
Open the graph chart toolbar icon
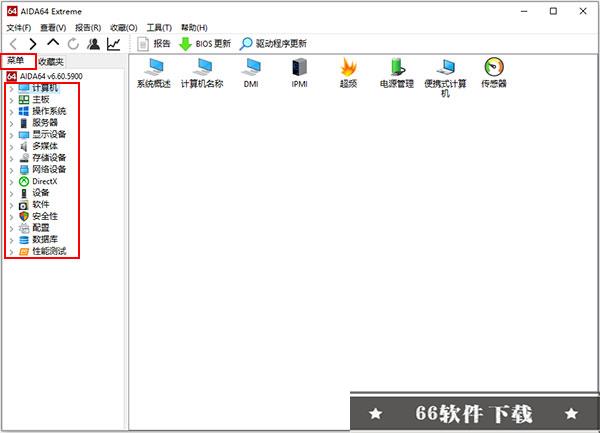(x=113, y=44)
